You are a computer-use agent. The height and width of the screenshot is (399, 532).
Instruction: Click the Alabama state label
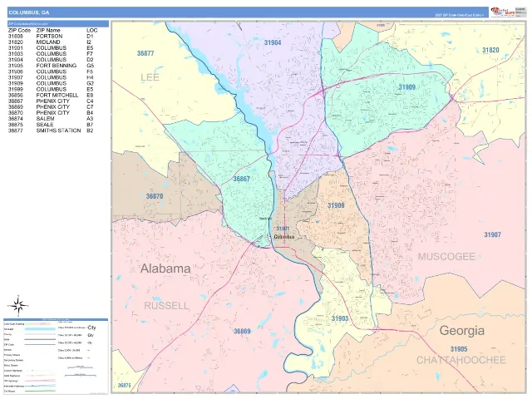coord(165,268)
